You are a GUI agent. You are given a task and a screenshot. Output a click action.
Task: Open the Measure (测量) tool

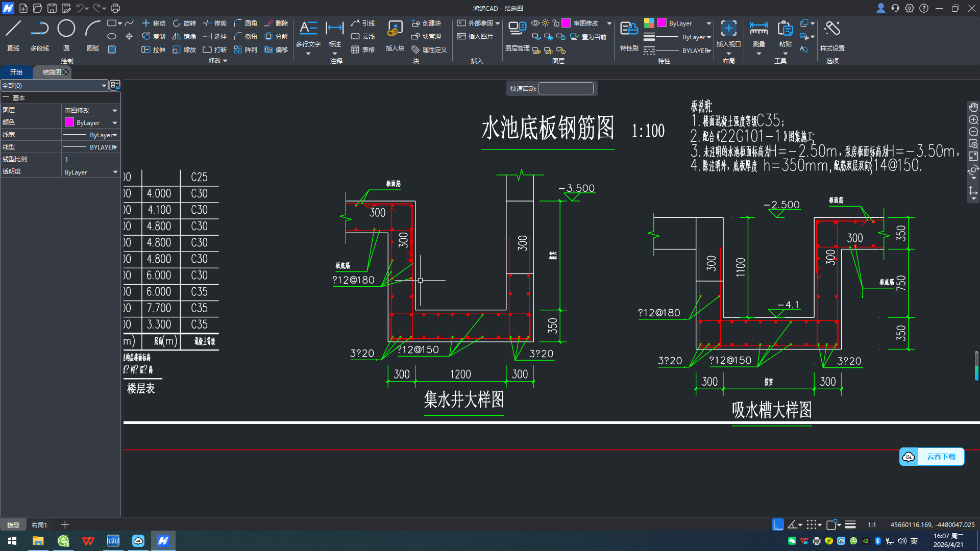(758, 35)
